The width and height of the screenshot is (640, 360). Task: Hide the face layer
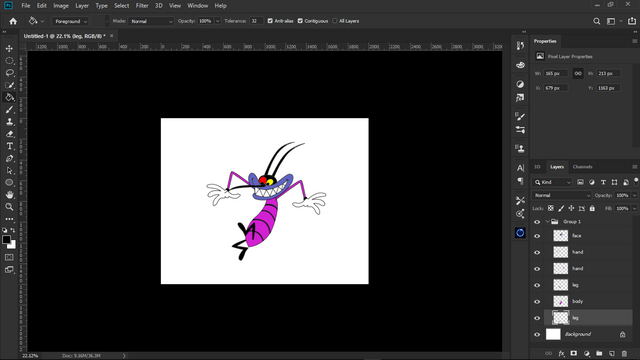tap(537, 236)
